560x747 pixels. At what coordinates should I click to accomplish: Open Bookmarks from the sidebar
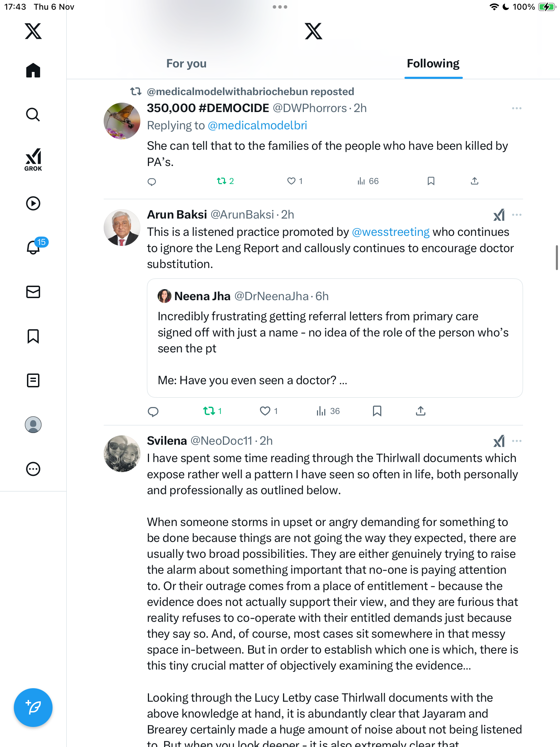click(x=33, y=336)
